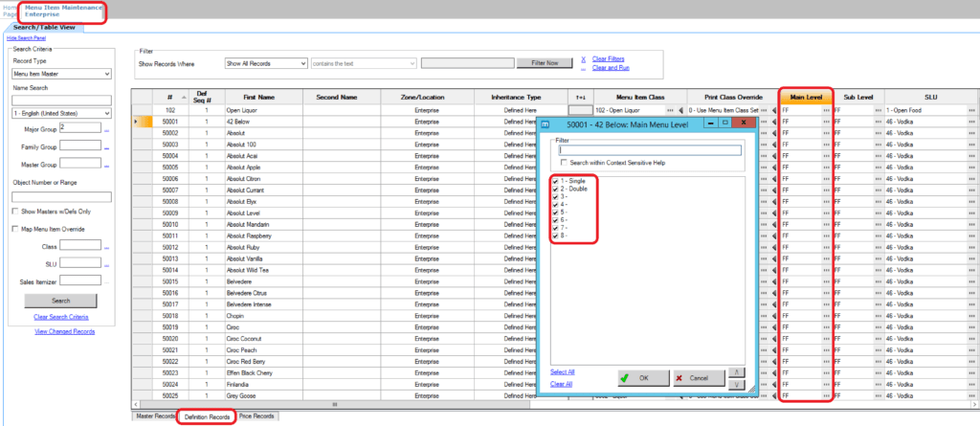Image resolution: width=980 pixels, height=426 pixels.
Task: Enable Show Masters w/Defs Only
Action: 15,212
